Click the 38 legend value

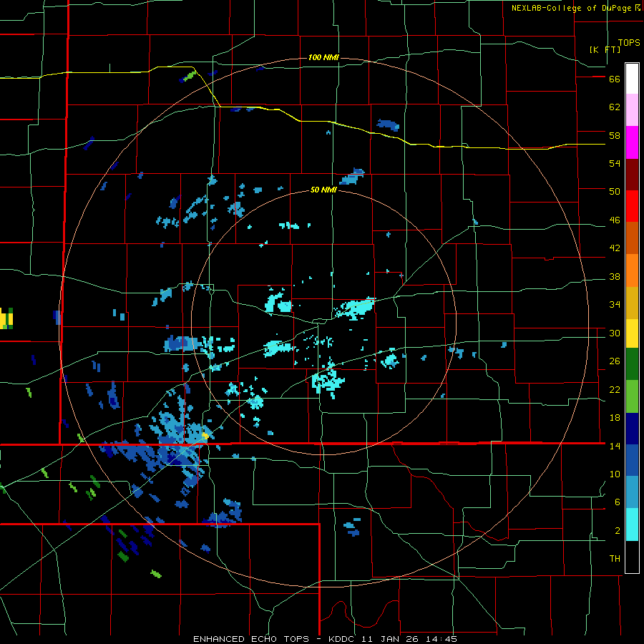pos(615,276)
